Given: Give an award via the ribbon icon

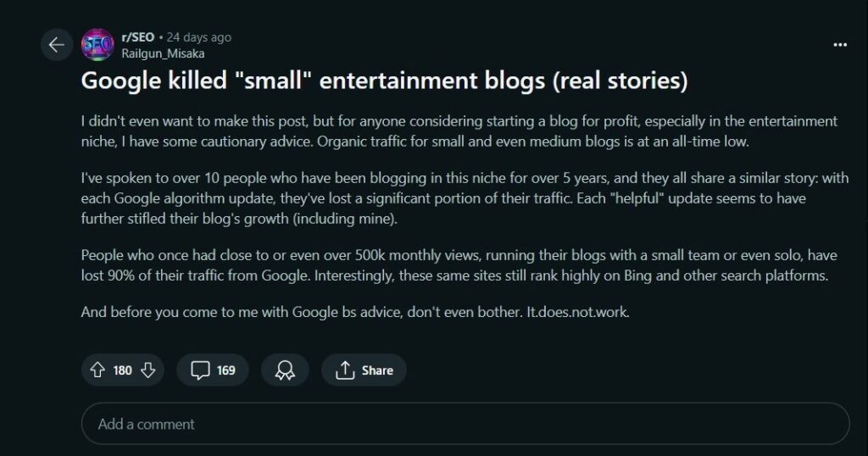Looking at the screenshot, I should 285,370.
